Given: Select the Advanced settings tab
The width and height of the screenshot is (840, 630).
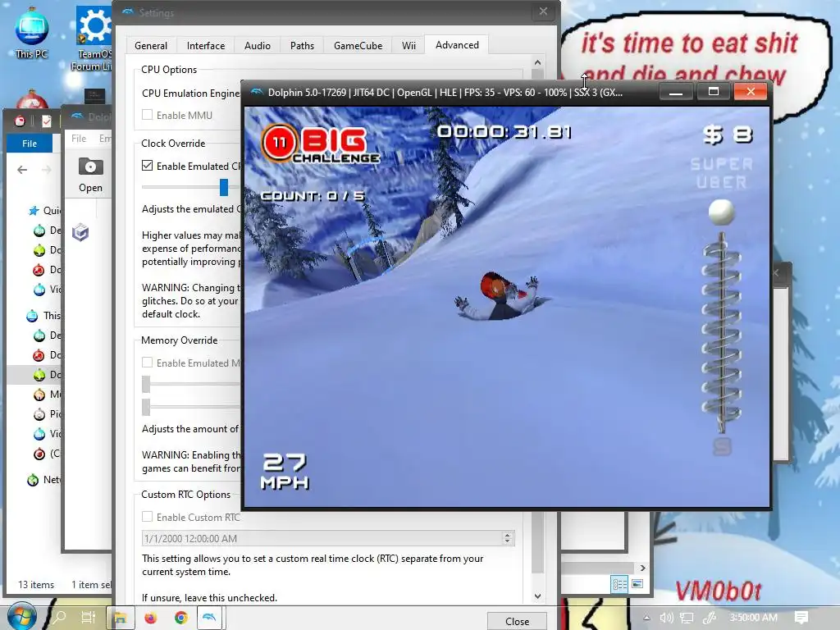Looking at the screenshot, I should click(x=457, y=45).
